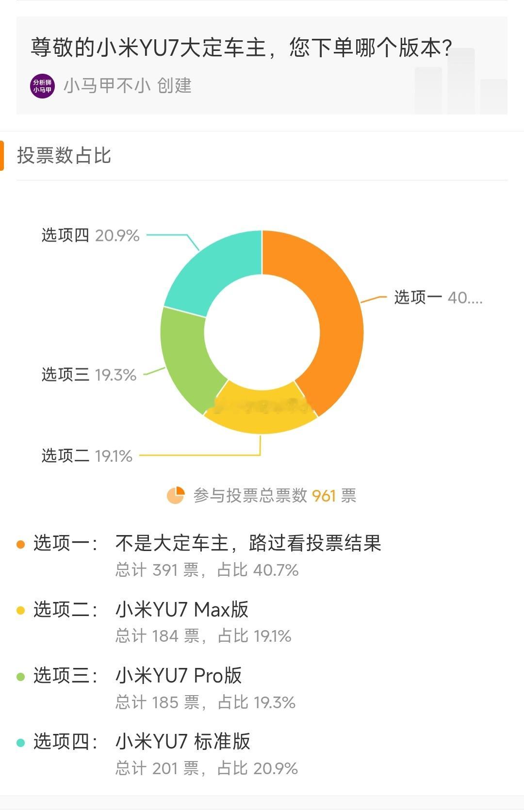Image resolution: width=524 pixels, height=812 pixels.
Task: Select the 小米YU7 标准版 option row
Action: click(262, 754)
